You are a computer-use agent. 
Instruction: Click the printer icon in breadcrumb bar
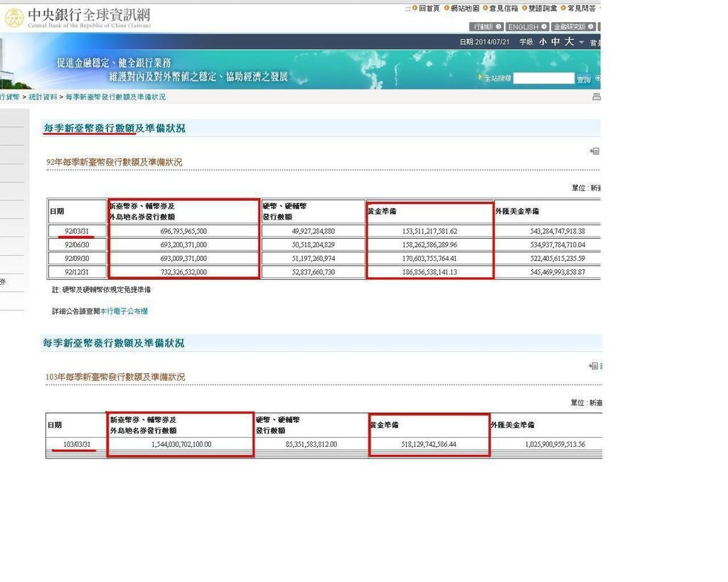[596, 97]
